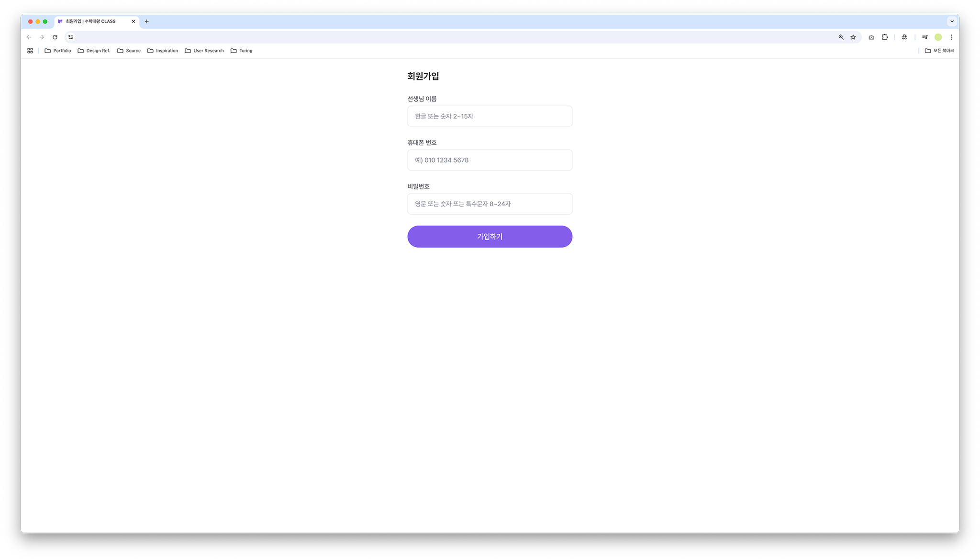Open the User Research bookmark folder
The height and width of the screenshot is (560, 980).
click(204, 51)
